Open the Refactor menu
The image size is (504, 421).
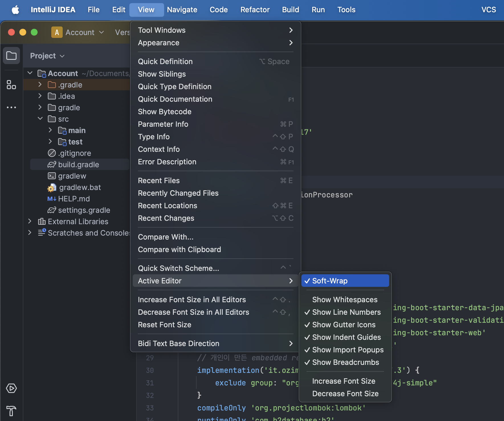click(255, 10)
